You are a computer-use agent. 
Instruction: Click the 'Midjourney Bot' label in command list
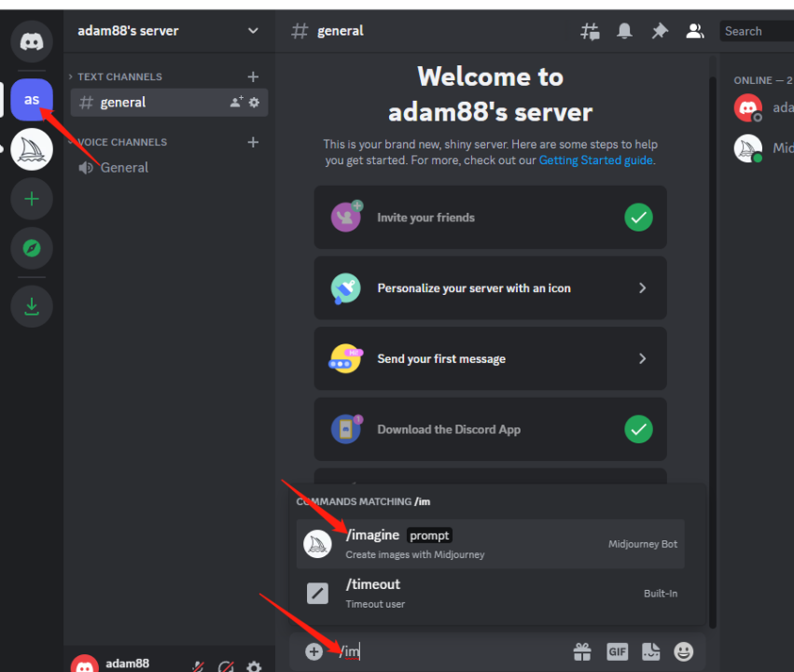tap(643, 544)
